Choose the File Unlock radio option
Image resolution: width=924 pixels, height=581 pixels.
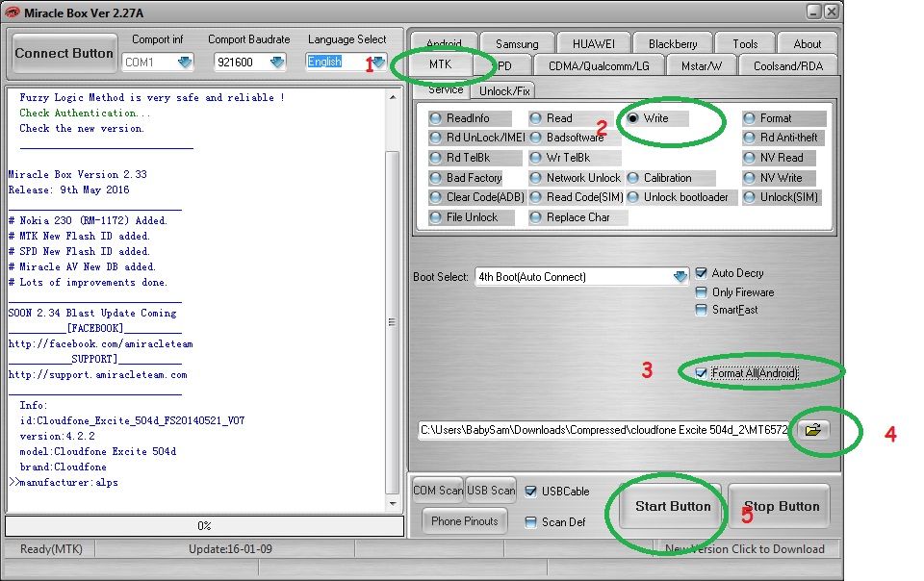(435, 217)
